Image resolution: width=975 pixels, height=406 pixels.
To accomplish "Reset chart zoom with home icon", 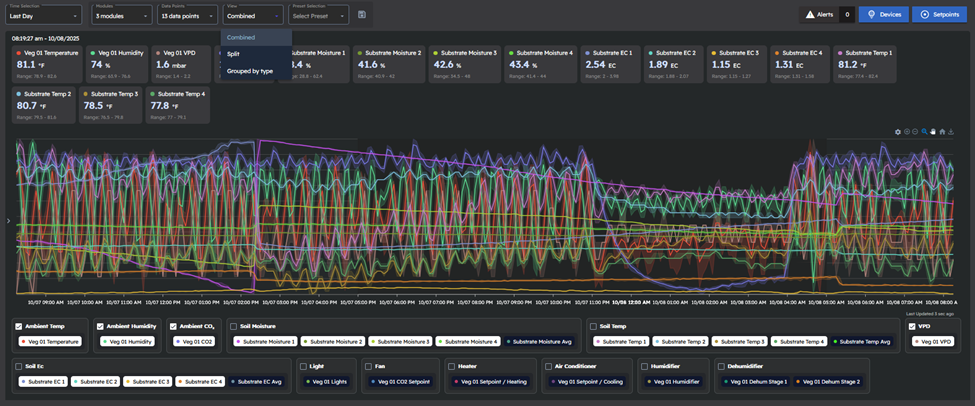I will click(x=942, y=131).
